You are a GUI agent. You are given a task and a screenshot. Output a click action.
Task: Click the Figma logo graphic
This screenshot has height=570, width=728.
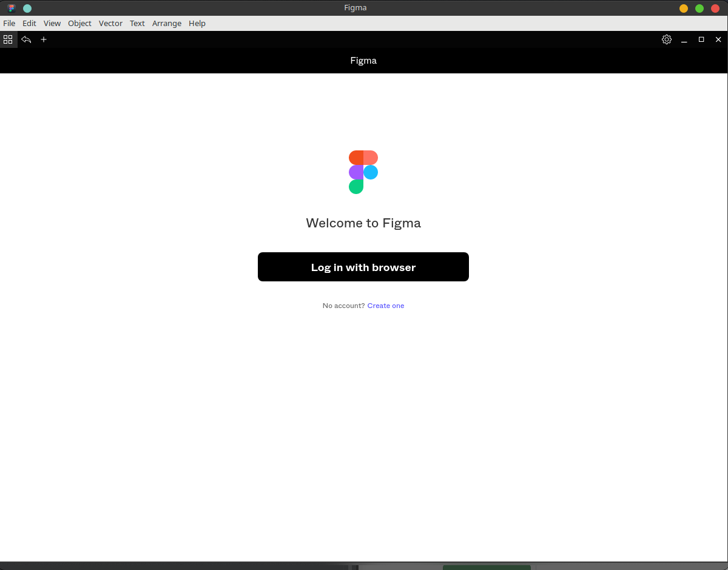363,172
